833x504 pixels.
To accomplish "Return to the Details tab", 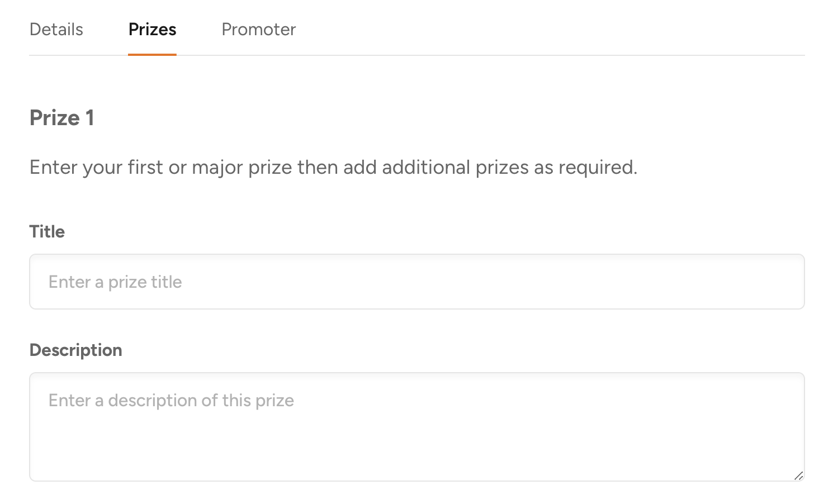I will (56, 29).
